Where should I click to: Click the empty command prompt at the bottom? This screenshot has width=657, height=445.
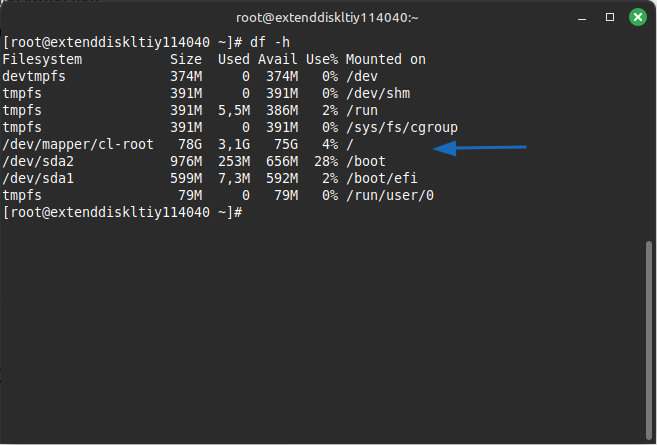tap(247, 213)
